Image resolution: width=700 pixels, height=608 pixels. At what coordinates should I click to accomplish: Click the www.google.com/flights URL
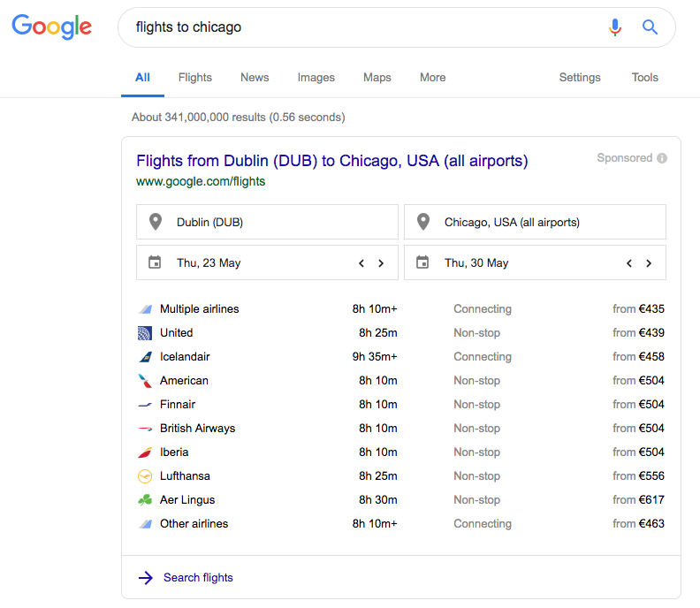(x=201, y=181)
